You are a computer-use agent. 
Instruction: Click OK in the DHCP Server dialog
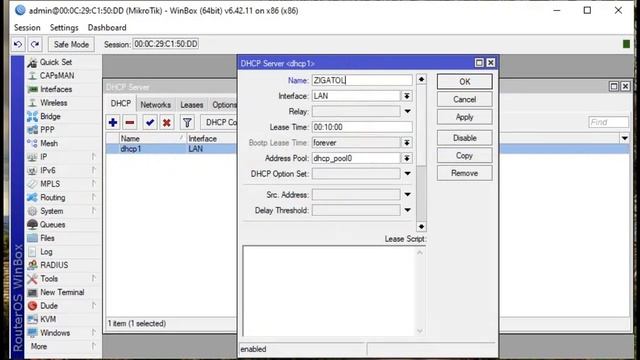pos(464,82)
